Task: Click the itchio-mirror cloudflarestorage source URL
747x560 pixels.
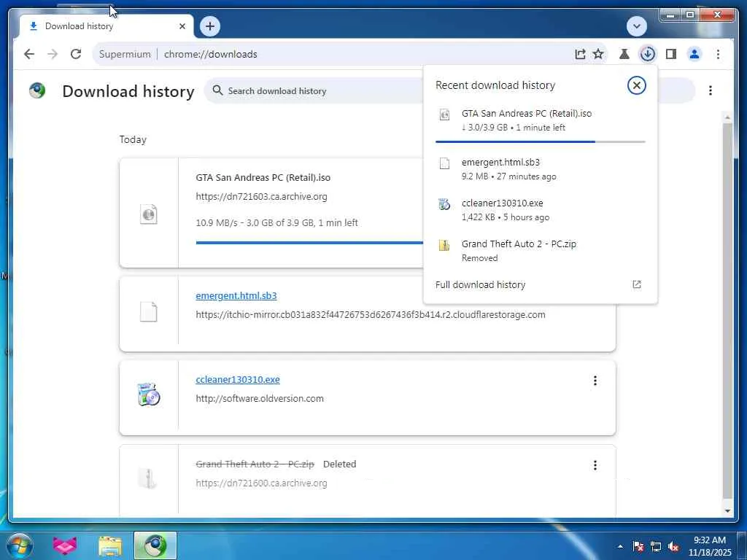Action: point(371,315)
